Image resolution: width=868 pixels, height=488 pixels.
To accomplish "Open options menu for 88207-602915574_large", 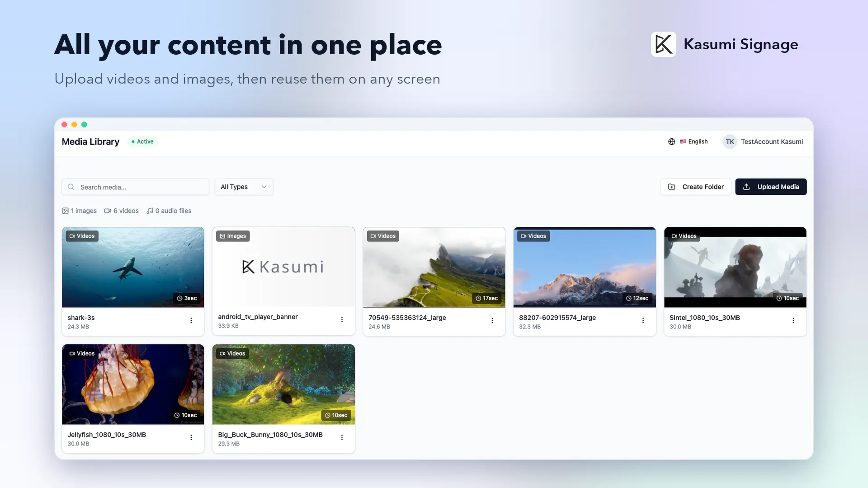I will coord(643,320).
